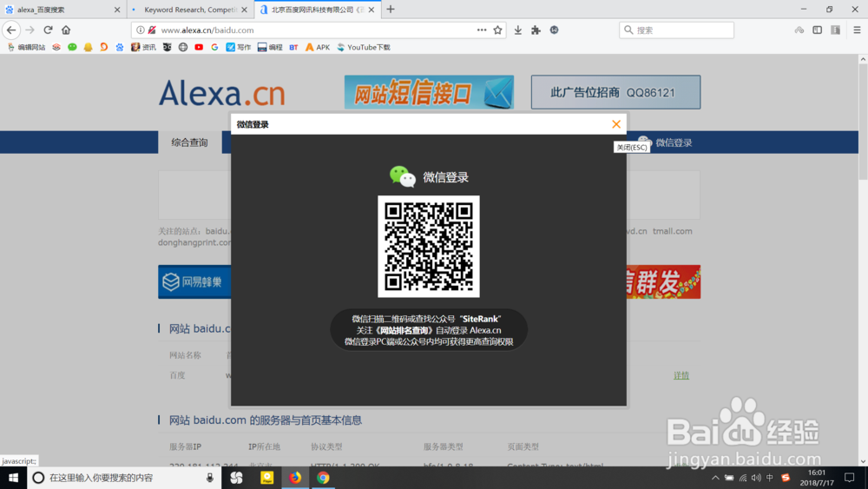The width and height of the screenshot is (868, 489).
Task: Open the globe bookmark icon
Action: (x=182, y=47)
